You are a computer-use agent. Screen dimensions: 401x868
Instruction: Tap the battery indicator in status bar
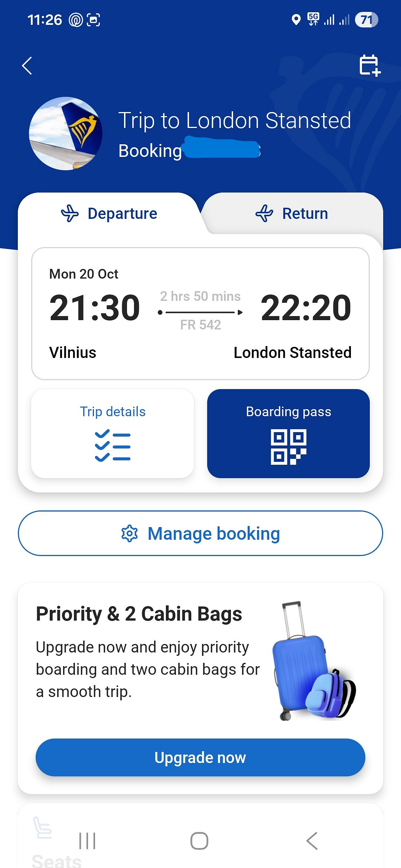point(366,20)
